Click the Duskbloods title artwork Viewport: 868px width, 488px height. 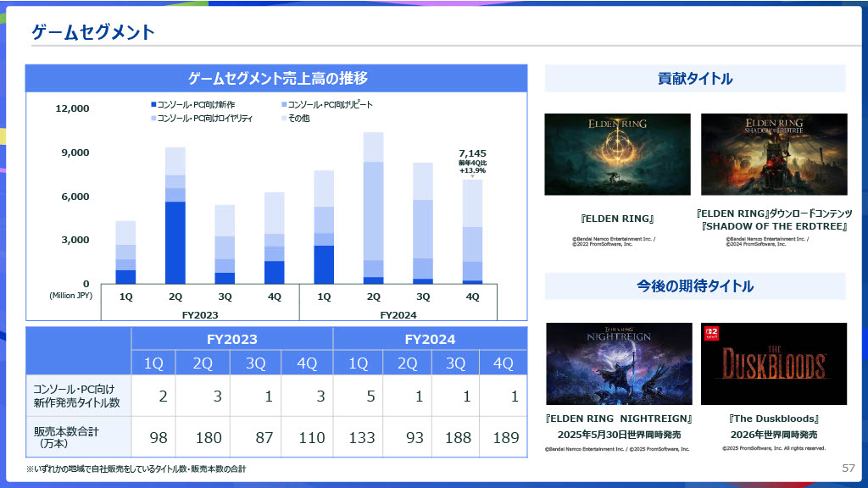[x=774, y=364]
